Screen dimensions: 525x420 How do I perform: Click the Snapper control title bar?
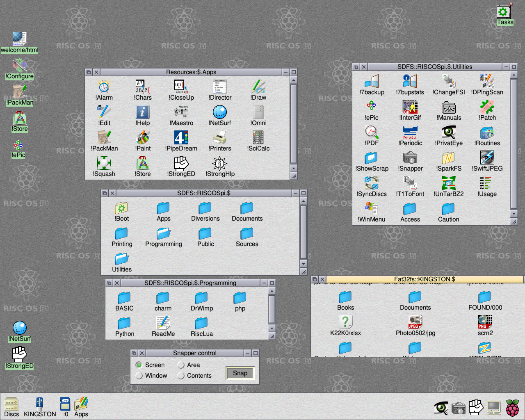tap(194, 353)
